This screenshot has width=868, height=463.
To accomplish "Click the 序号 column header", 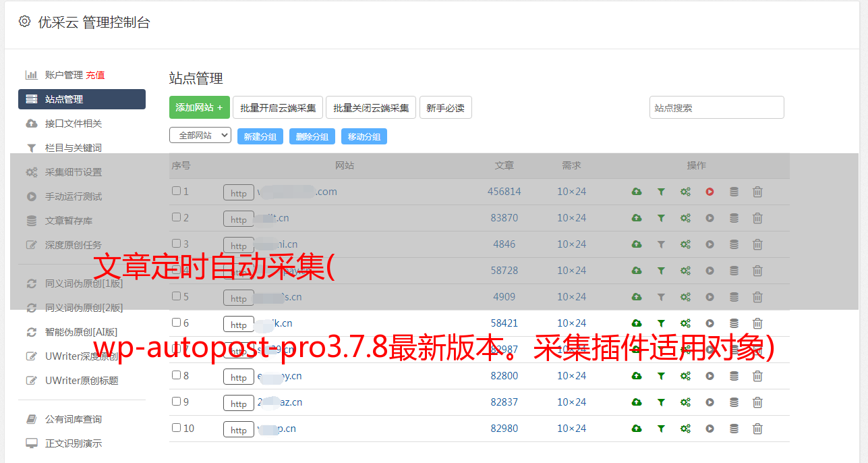I will pos(181,165).
